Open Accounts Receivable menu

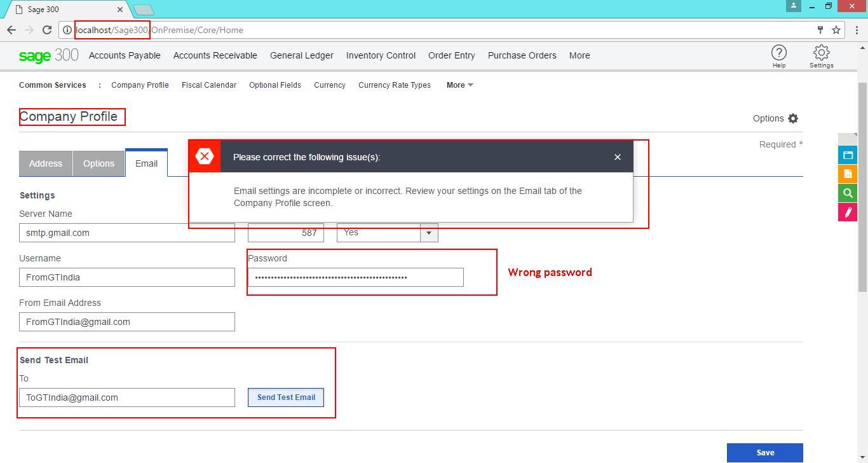tap(215, 55)
